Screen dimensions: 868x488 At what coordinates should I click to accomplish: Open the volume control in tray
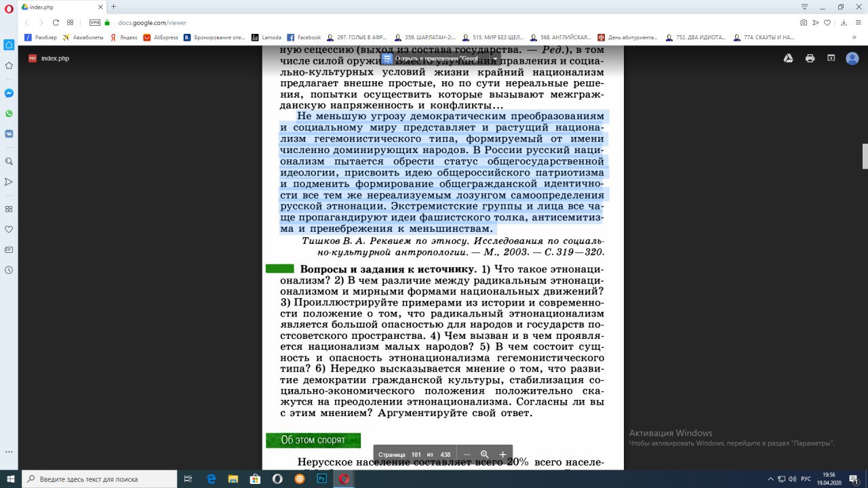point(793,479)
